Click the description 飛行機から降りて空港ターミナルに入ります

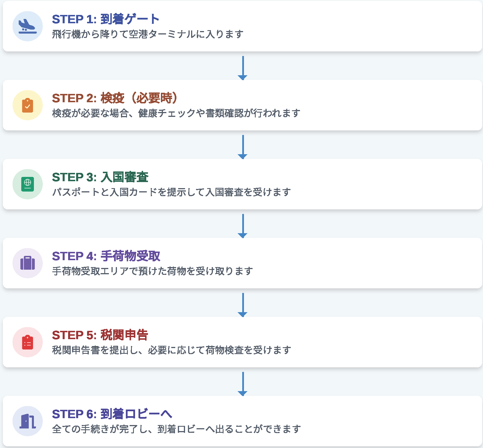click(148, 34)
